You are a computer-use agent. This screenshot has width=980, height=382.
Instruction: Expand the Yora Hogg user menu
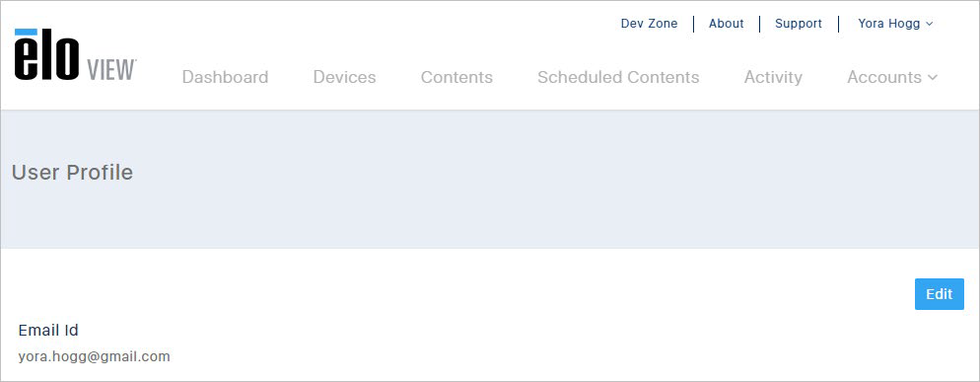coord(895,24)
